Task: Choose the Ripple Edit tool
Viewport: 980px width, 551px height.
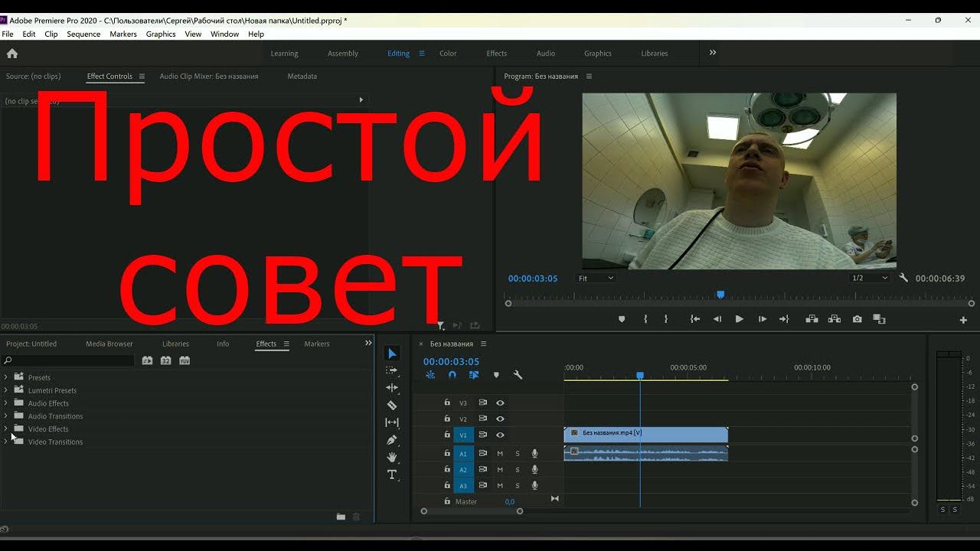Action: pyautogui.click(x=392, y=388)
